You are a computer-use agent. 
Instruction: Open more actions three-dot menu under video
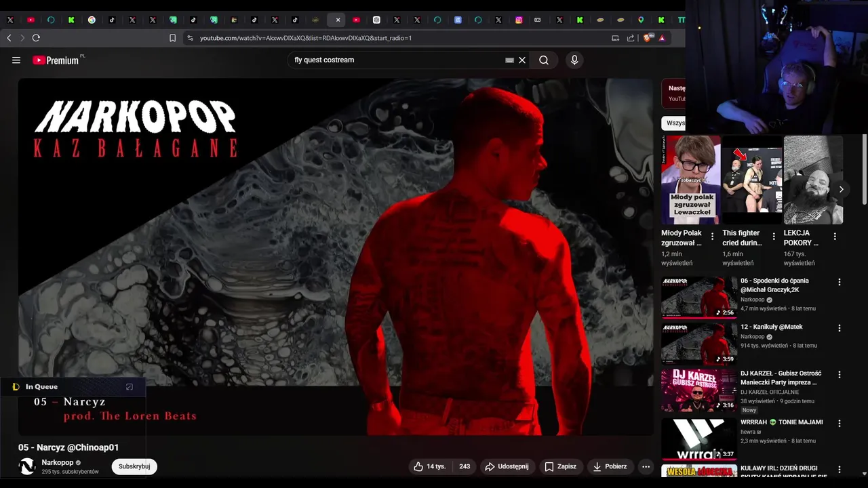[x=646, y=466]
